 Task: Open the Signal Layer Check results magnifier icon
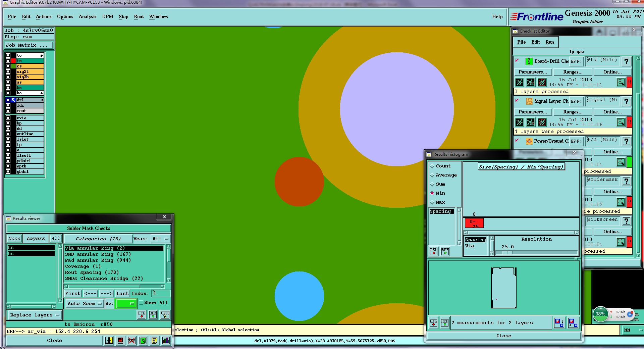tap(621, 122)
